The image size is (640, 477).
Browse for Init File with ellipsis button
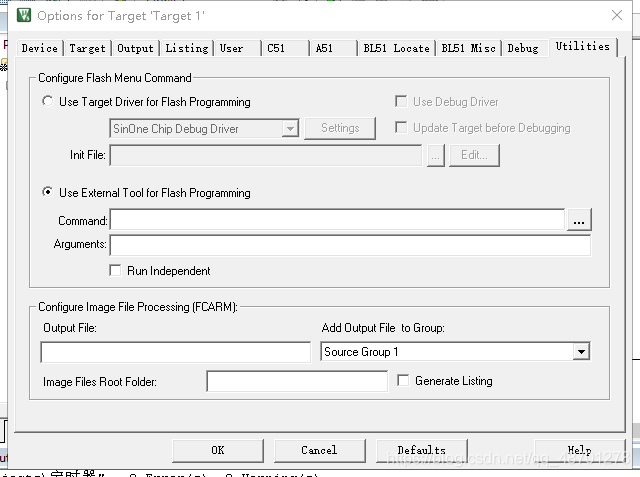(x=436, y=155)
